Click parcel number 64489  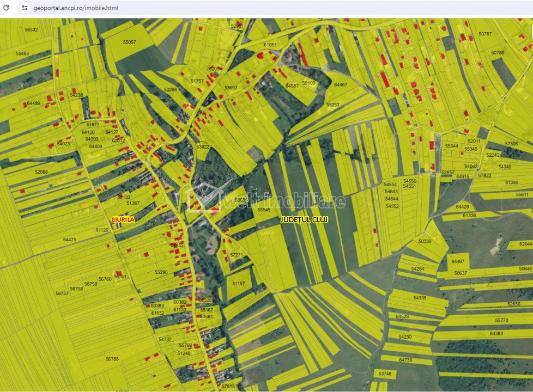click(33, 103)
